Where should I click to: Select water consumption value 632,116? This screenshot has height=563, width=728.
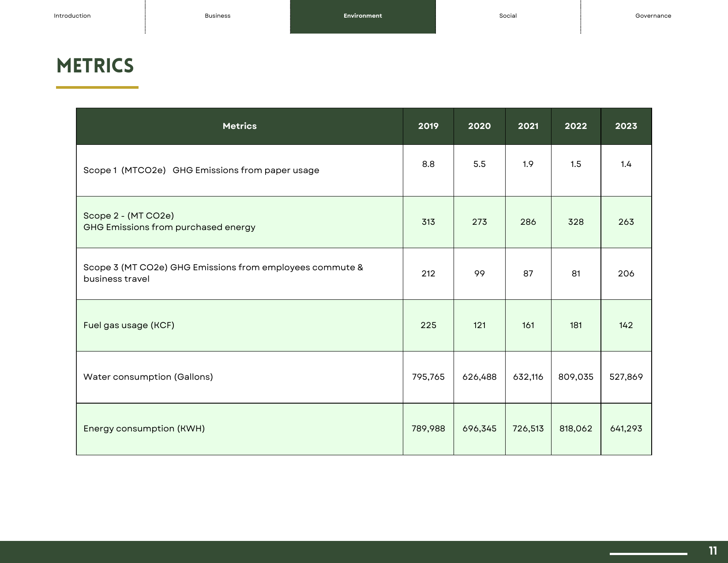tap(528, 377)
